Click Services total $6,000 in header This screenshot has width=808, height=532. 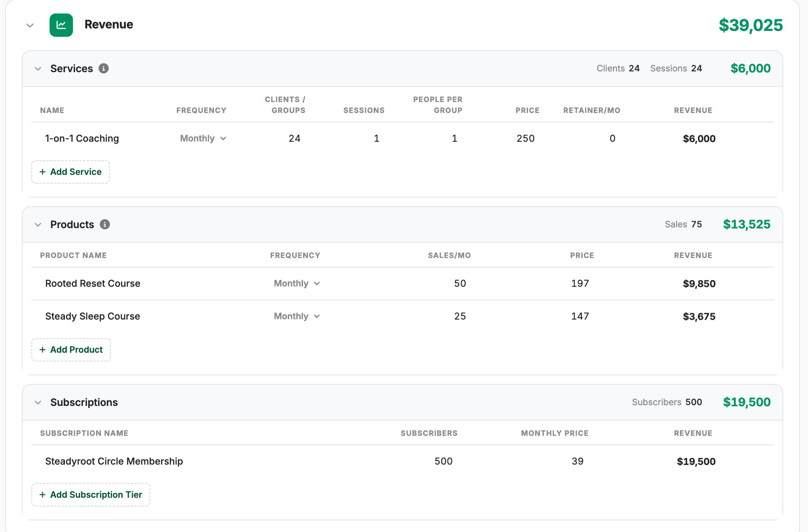point(751,69)
